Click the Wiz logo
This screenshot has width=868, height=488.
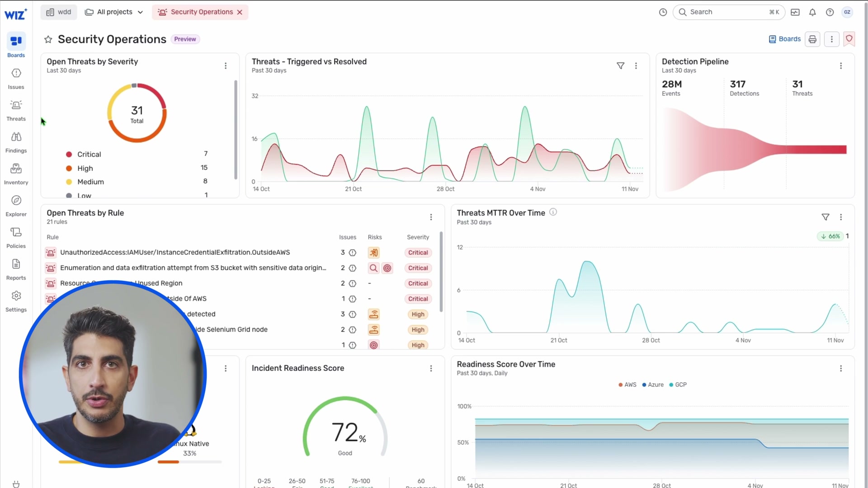click(16, 14)
